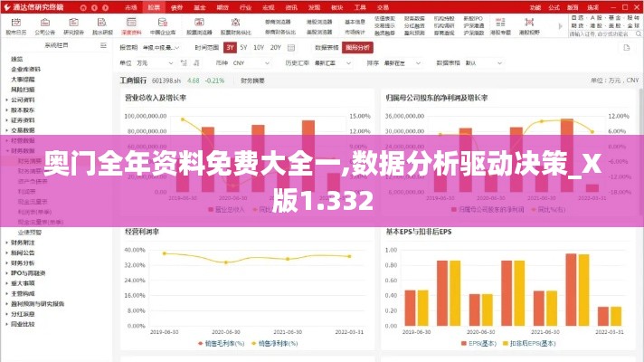Open the right-hand 数据表格 默认 dropdown
This screenshot has height=362, width=644.
click(484, 62)
